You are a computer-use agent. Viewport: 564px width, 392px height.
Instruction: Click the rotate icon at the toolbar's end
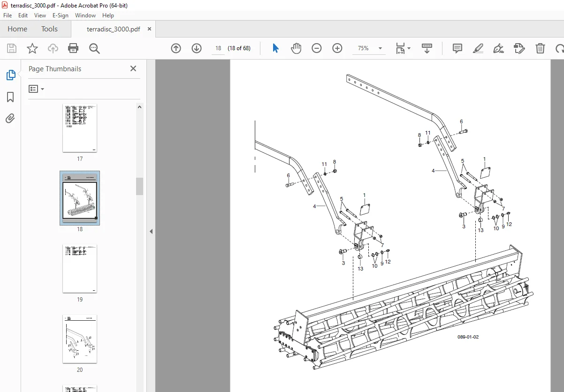pyautogui.click(x=559, y=48)
